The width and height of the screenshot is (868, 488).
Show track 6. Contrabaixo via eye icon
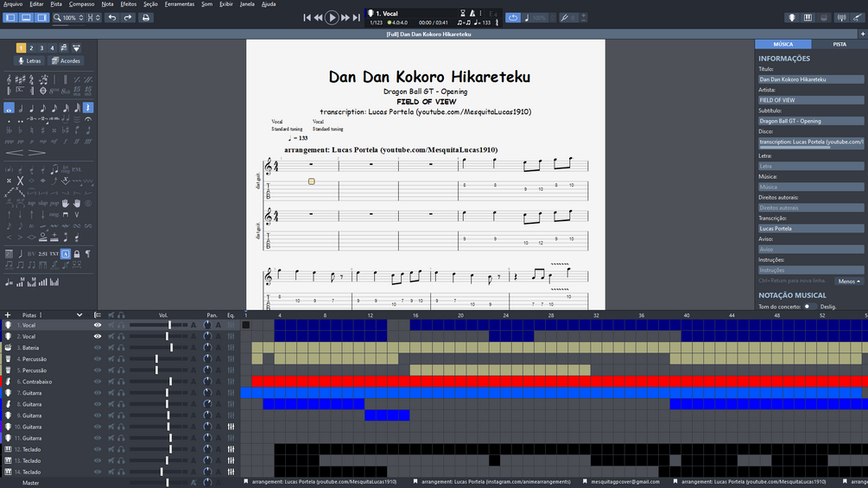click(x=98, y=382)
